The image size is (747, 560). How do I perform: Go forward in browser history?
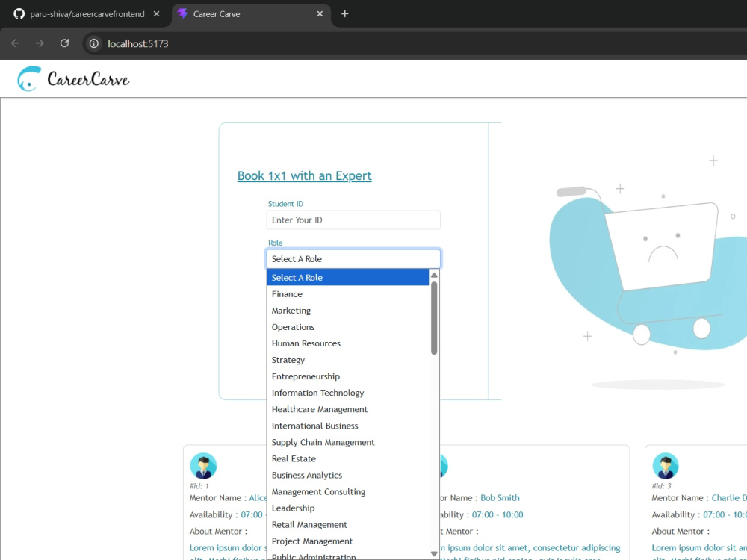(x=40, y=43)
